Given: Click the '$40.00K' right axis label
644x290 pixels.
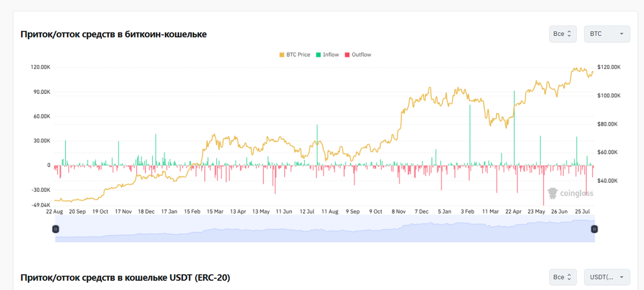Looking at the screenshot, I should [608, 181].
